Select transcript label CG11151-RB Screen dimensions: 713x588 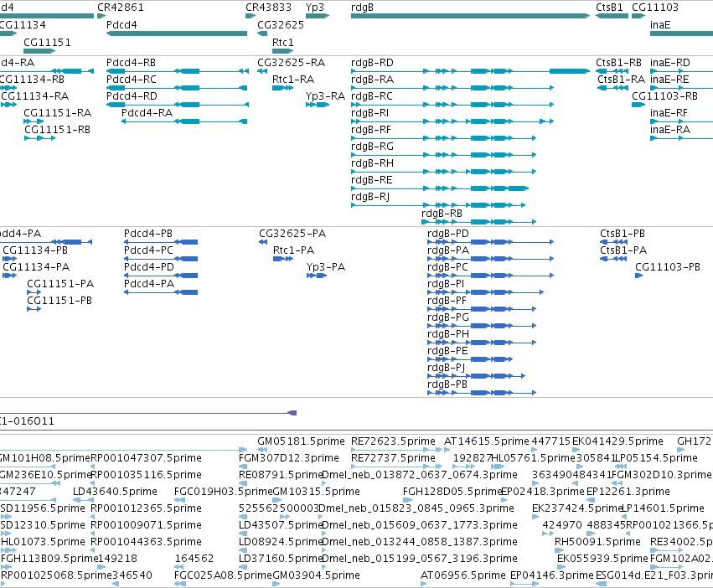[x=57, y=130]
